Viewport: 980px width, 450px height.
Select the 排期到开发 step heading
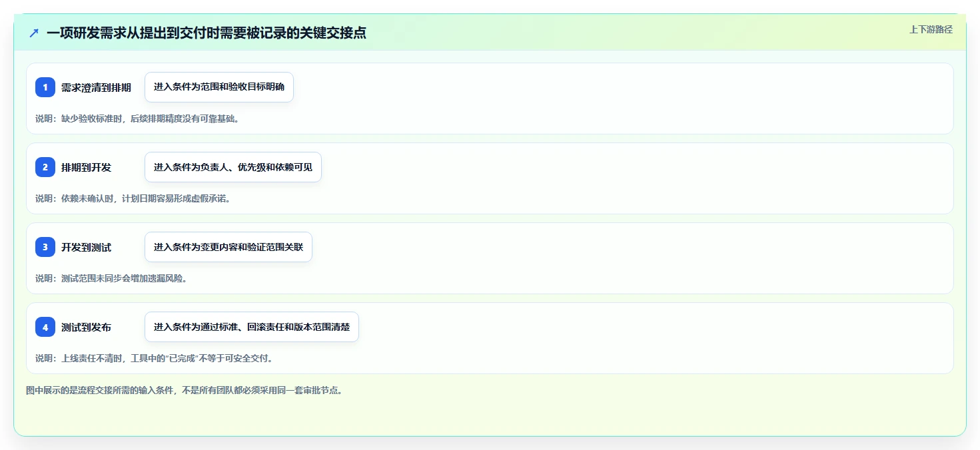pos(86,167)
